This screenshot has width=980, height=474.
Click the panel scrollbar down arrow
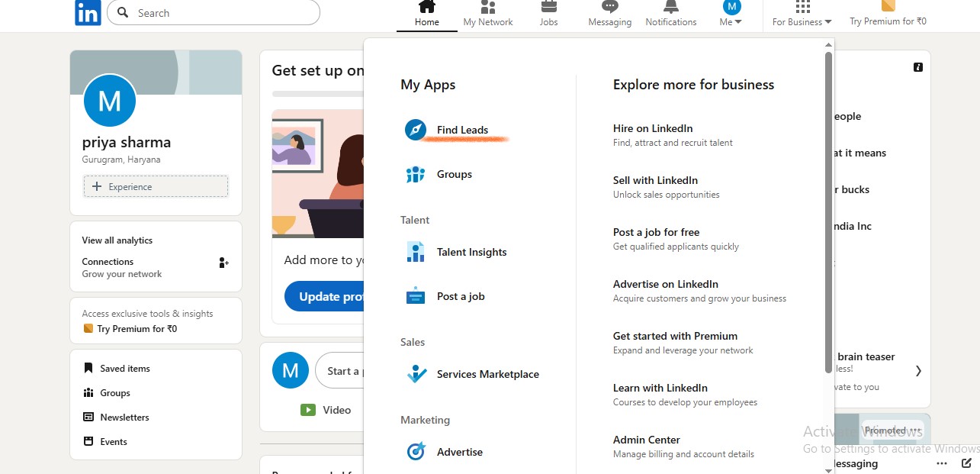pos(829,470)
